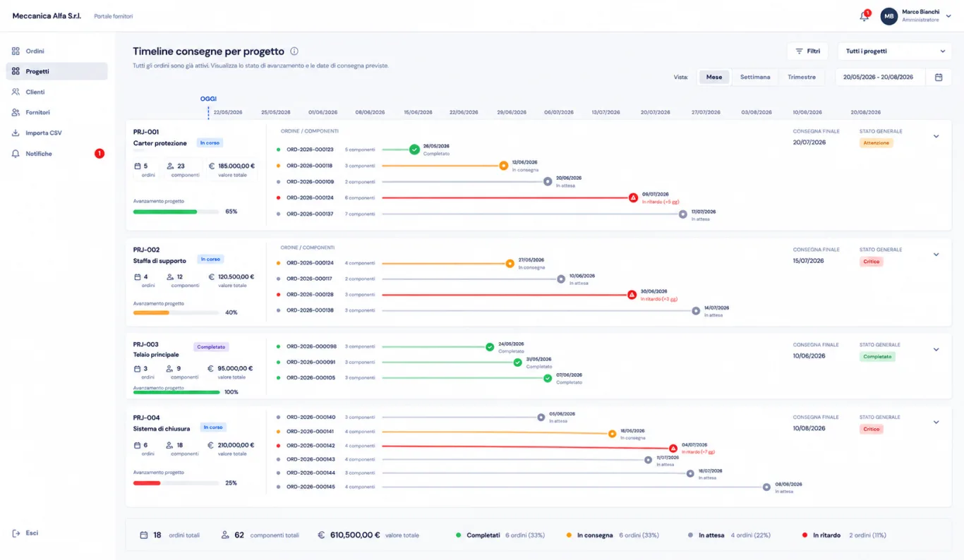Click the grey marker of ORD-2026-000144
The height and width of the screenshot is (560, 964).
tap(690, 474)
